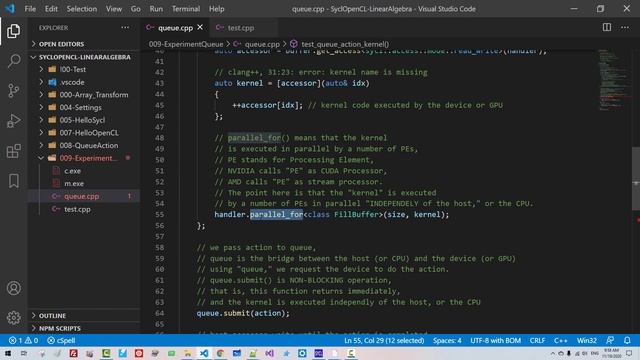Click the C++ language mode status item
The height and width of the screenshot is (360, 640).
560,340
